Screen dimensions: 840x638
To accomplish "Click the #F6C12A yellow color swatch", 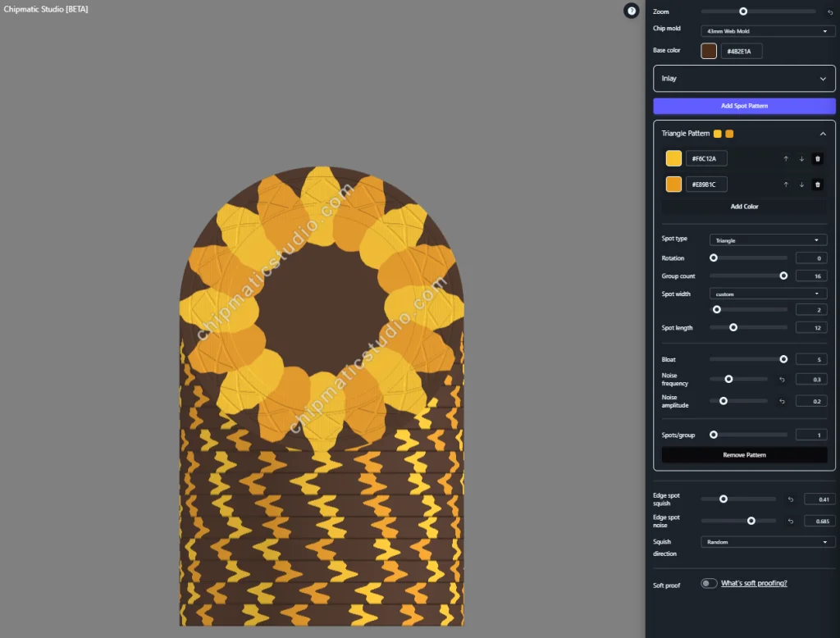I will click(x=673, y=158).
